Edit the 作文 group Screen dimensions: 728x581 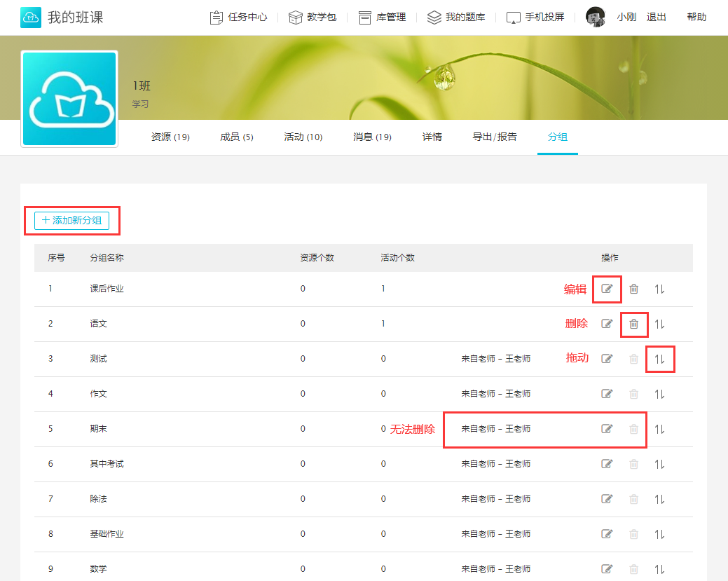607,394
